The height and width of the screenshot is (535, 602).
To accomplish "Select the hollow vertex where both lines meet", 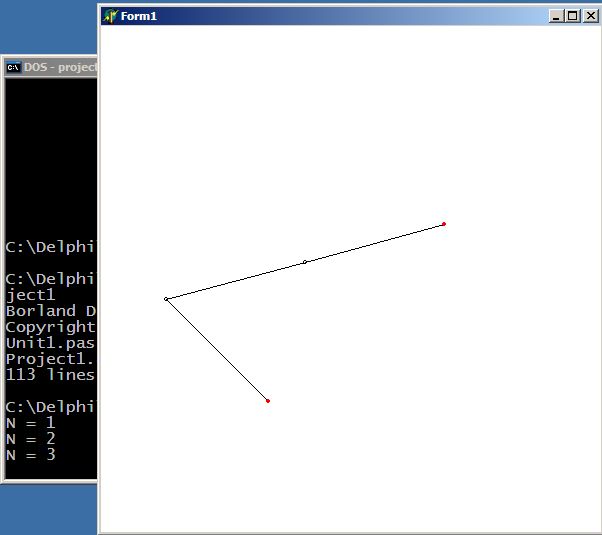I will (x=166, y=299).
